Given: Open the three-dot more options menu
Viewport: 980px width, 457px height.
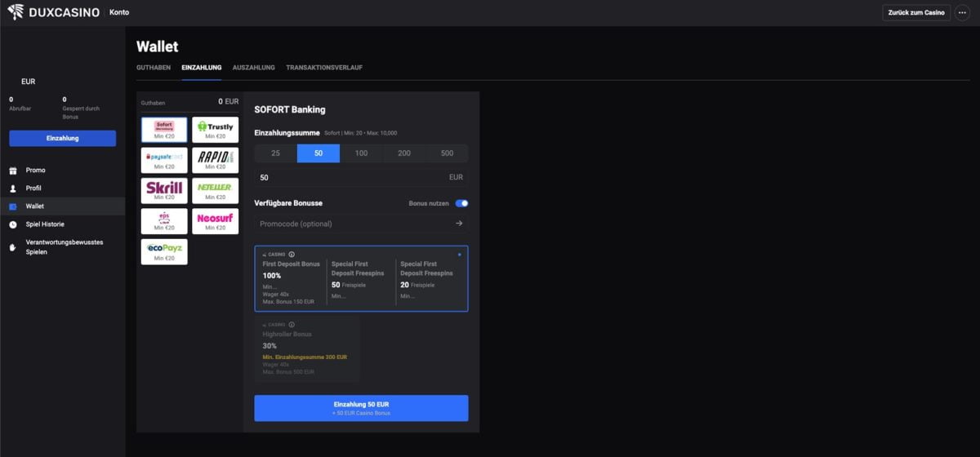Looking at the screenshot, I should click(x=962, y=13).
